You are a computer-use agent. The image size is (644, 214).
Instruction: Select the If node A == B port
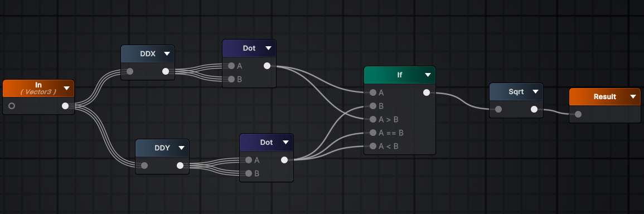(373, 133)
